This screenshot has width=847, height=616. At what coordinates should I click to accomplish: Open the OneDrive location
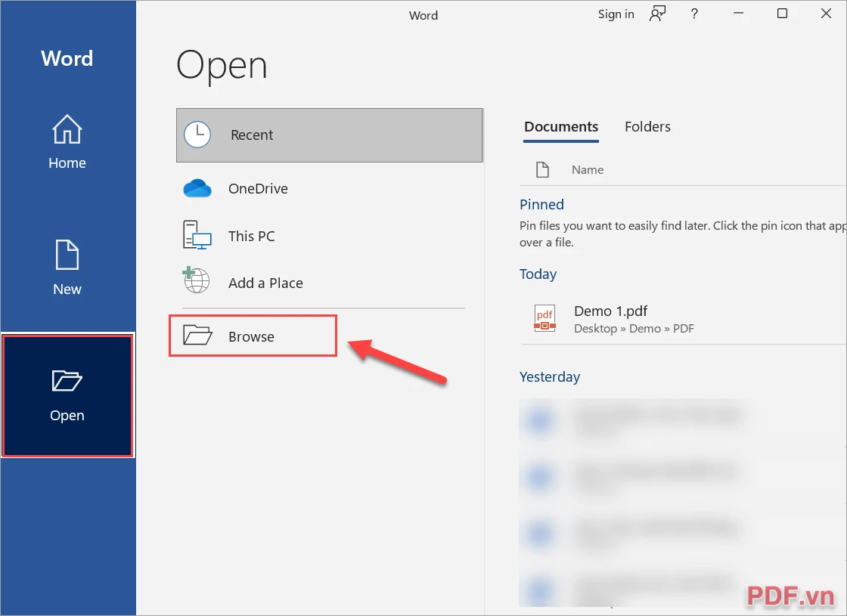pyautogui.click(x=329, y=188)
